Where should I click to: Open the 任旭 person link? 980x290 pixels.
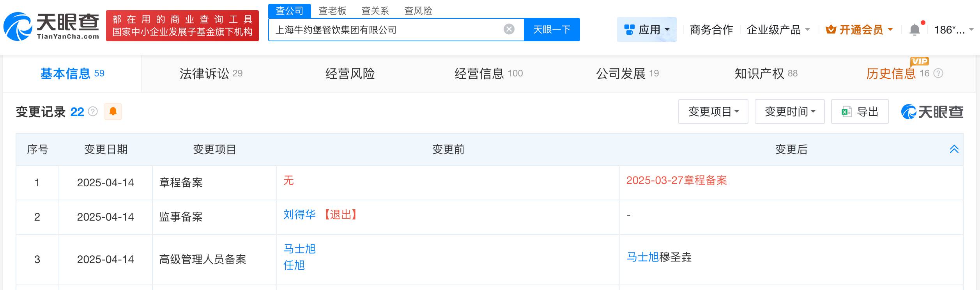click(294, 265)
